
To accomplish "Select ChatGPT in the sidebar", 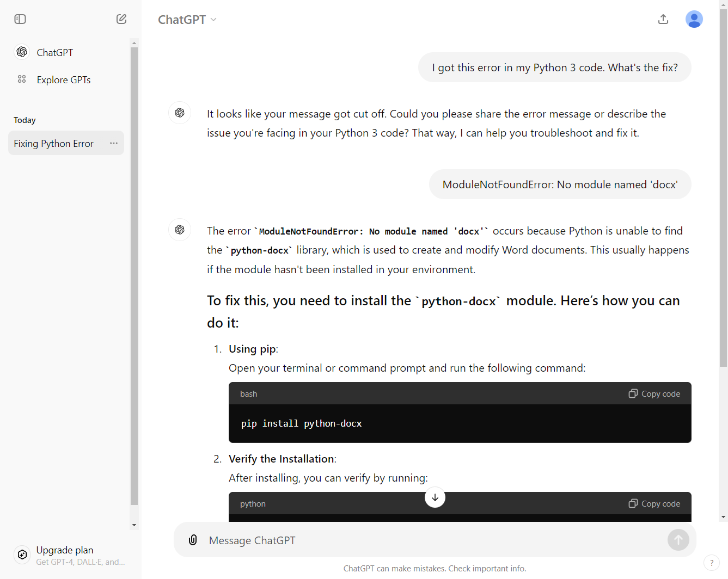I will [54, 53].
